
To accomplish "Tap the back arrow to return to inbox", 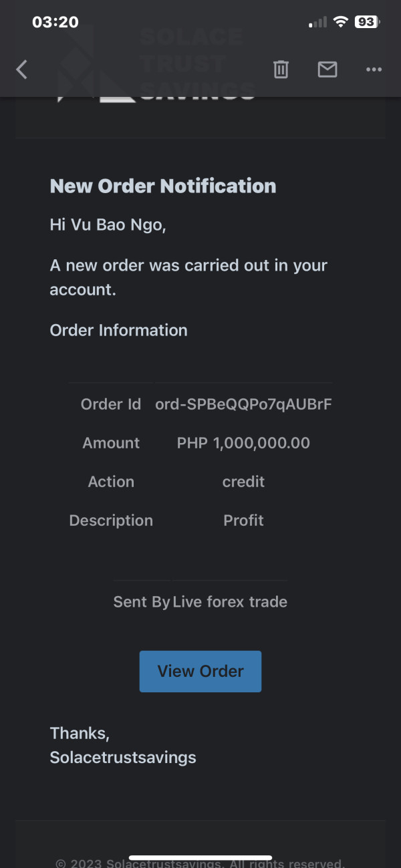I will pos(22,69).
